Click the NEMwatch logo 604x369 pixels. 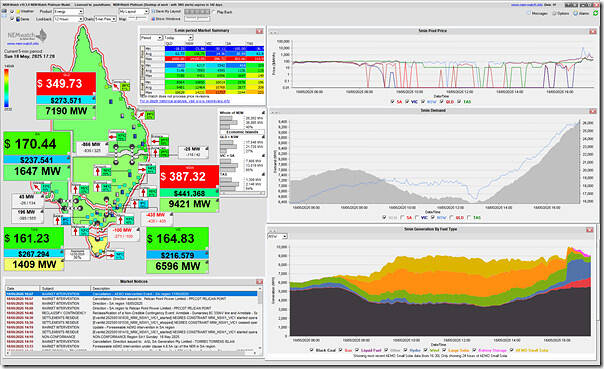(x=27, y=36)
